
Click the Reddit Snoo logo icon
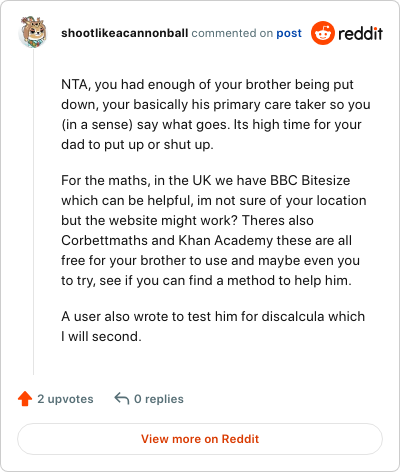coord(323,33)
